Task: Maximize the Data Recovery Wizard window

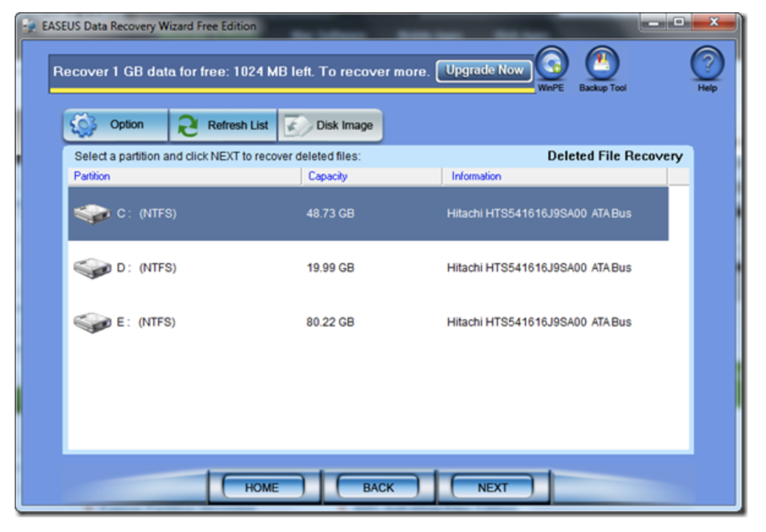Action: (679, 24)
